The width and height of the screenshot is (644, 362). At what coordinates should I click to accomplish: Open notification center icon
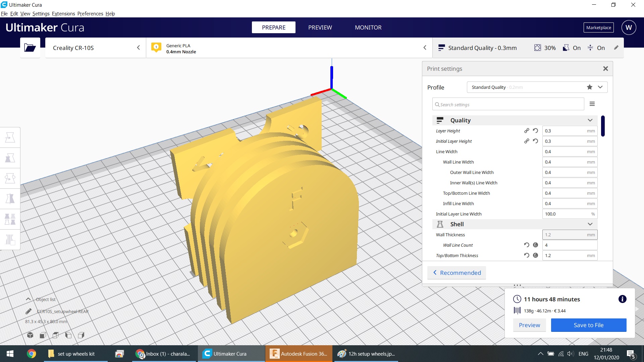[x=631, y=354]
